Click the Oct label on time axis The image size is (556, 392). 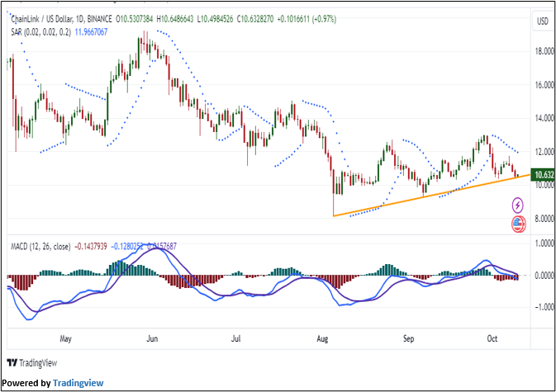tap(492, 338)
